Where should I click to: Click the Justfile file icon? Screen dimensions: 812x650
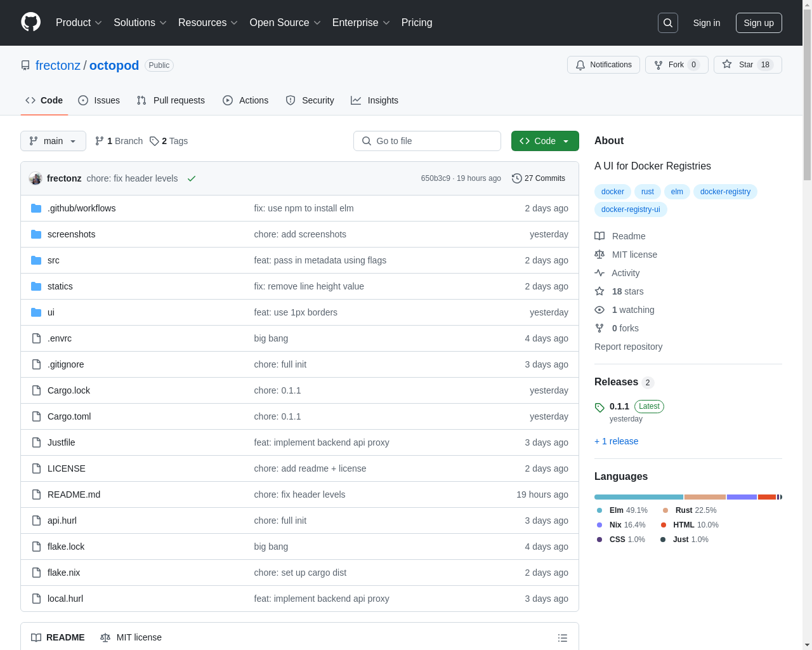36,442
